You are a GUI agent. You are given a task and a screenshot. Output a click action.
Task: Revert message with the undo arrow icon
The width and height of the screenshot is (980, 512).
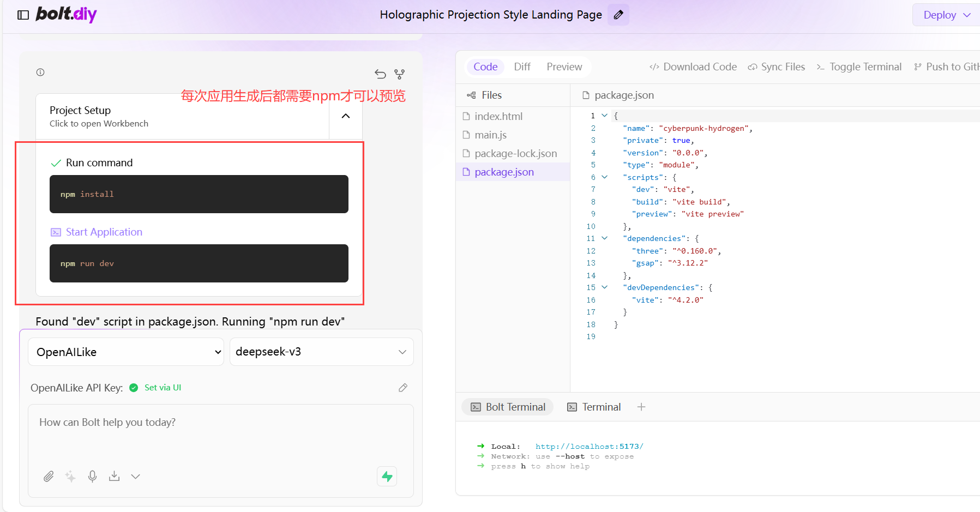click(380, 74)
